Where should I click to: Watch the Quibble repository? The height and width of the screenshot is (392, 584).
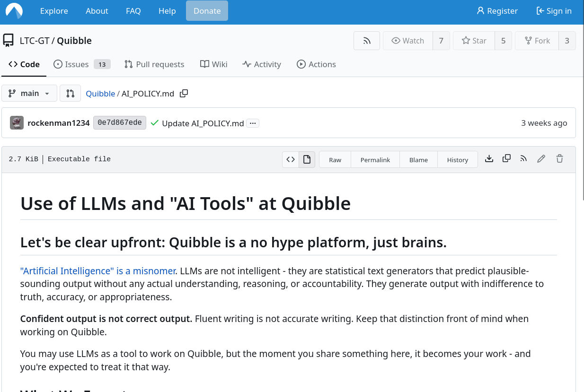408,41
